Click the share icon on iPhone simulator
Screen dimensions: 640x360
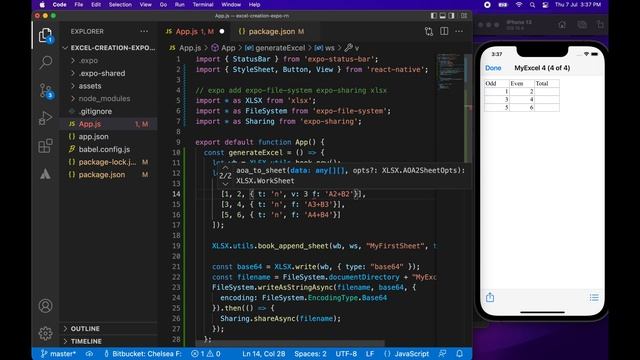490,297
